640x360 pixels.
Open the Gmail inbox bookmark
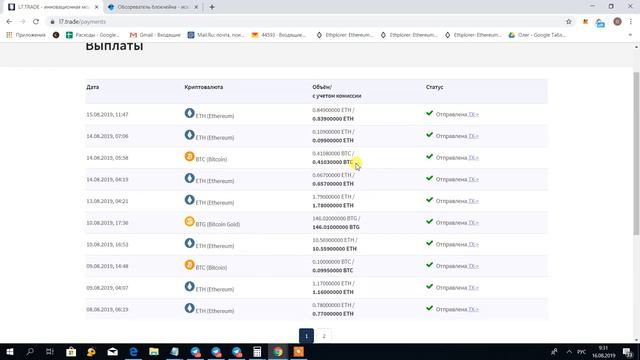tap(155, 35)
